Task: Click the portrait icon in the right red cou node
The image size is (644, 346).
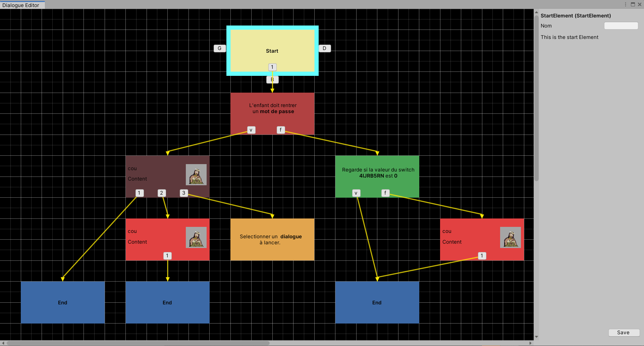Action: (511, 237)
